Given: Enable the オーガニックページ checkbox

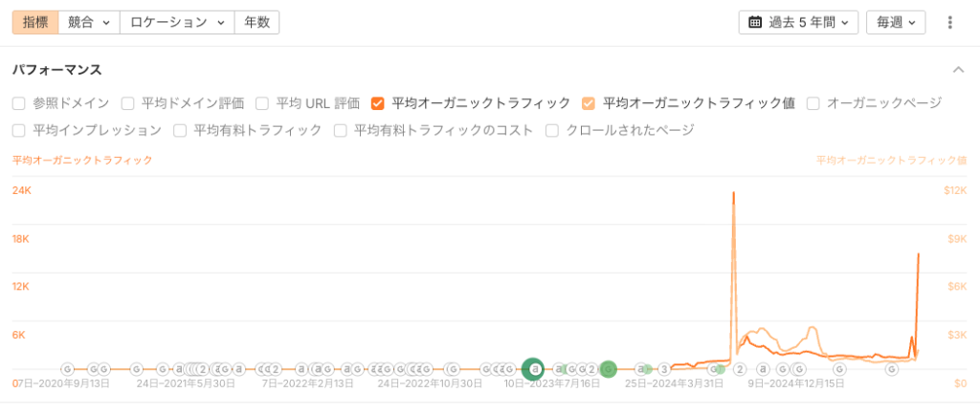Looking at the screenshot, I should [x=813, y=103].
